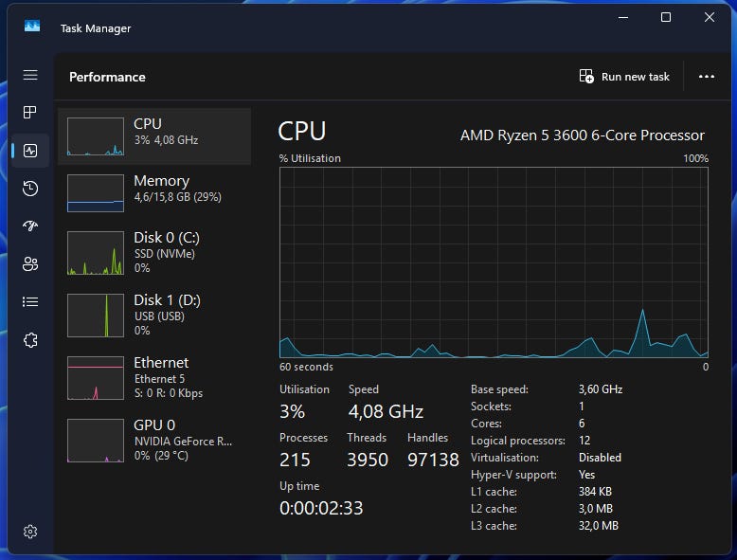Select Disk 1 (D:) USB entry

[x=154, y=315]
